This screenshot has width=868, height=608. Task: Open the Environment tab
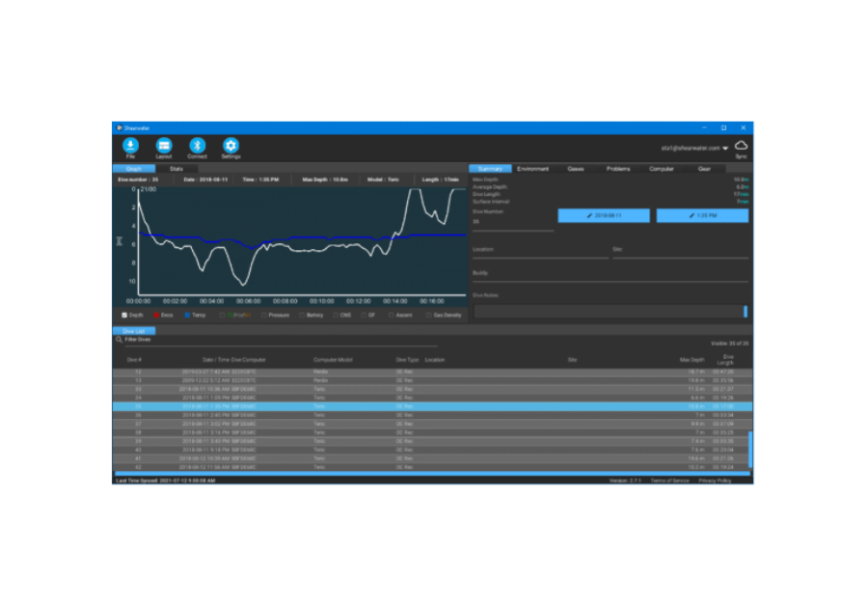click(x=532, y=169)
